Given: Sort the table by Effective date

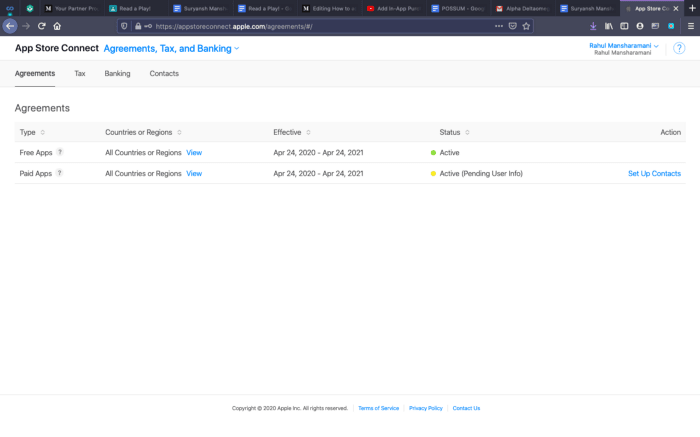Looking at the screenshot, I should pos(292,132).
